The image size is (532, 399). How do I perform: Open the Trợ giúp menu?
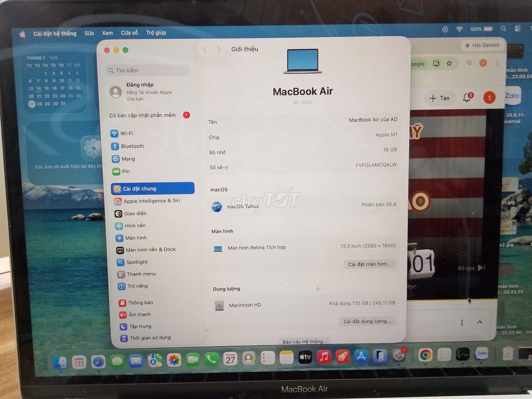tap(156, 33)
